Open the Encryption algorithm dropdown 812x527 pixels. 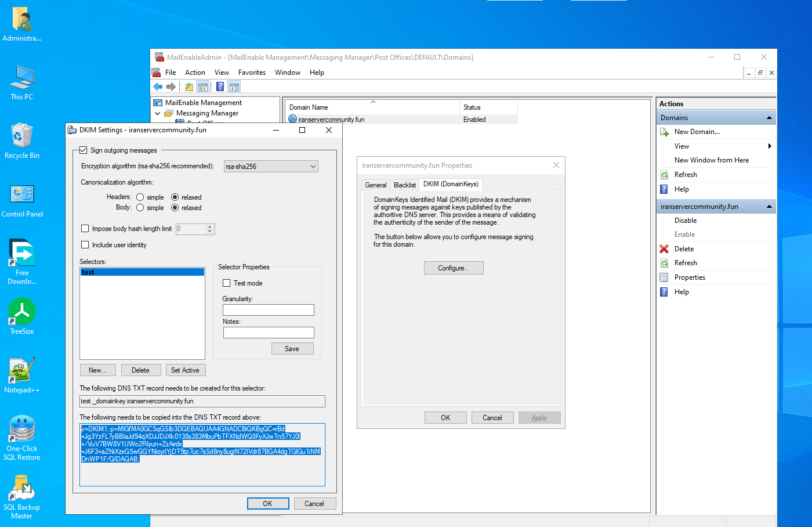[x=271, y=167]
